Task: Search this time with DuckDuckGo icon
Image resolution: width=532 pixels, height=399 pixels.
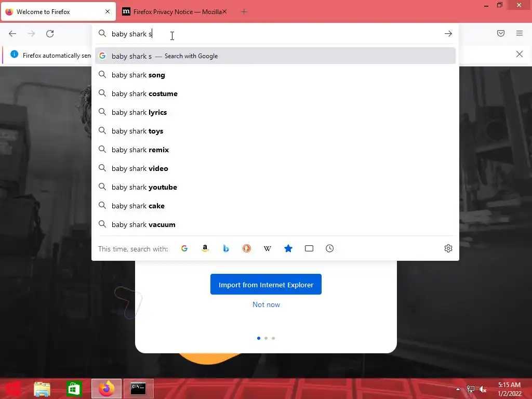Action: coord(247,248)
